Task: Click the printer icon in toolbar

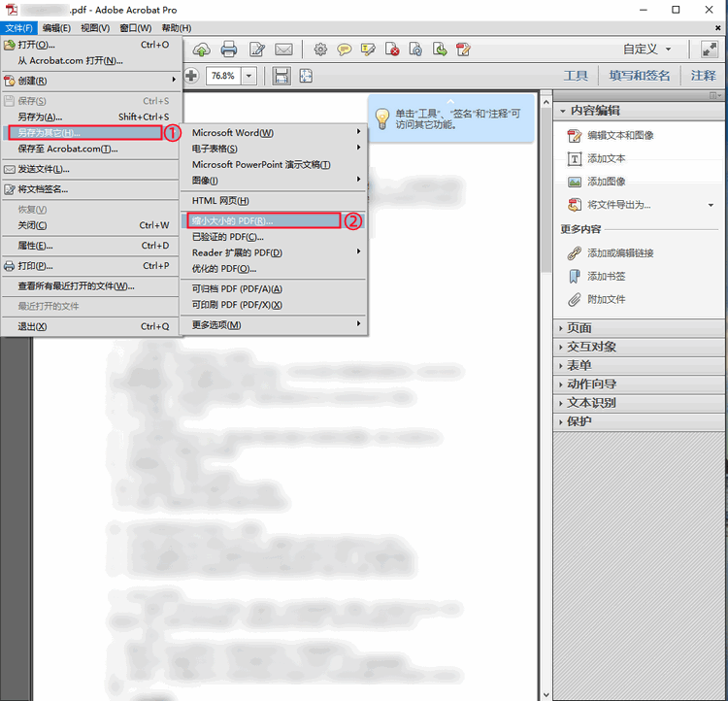Action: 228,50
